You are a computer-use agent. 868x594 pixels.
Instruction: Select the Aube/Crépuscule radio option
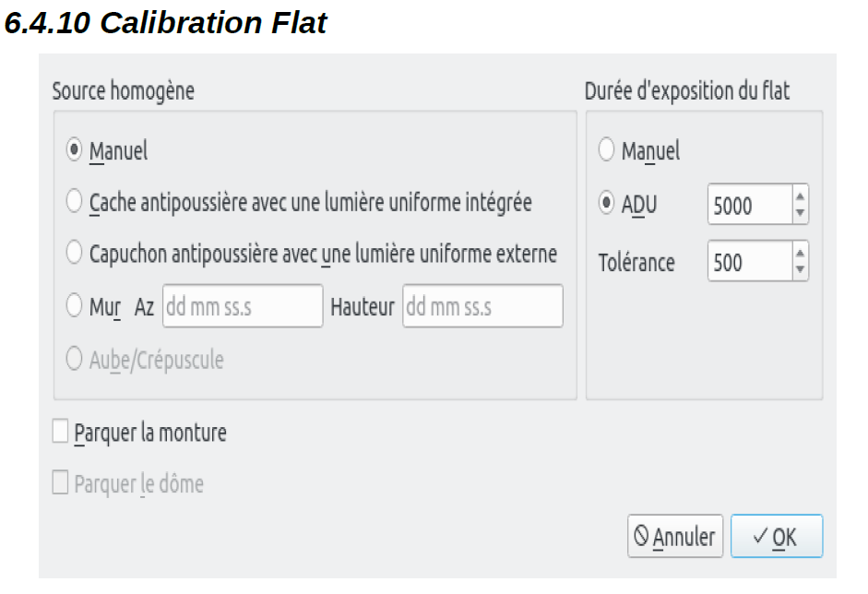tap(75, 360)
